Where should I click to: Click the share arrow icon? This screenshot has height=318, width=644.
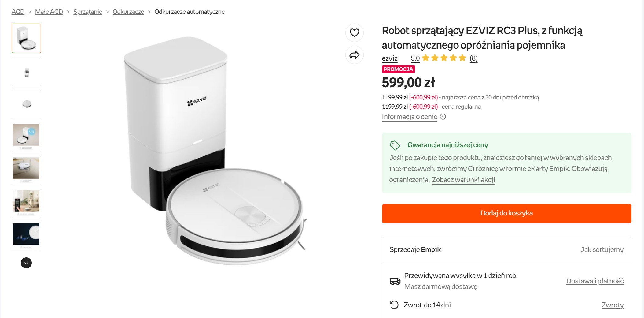coord(354,55)
